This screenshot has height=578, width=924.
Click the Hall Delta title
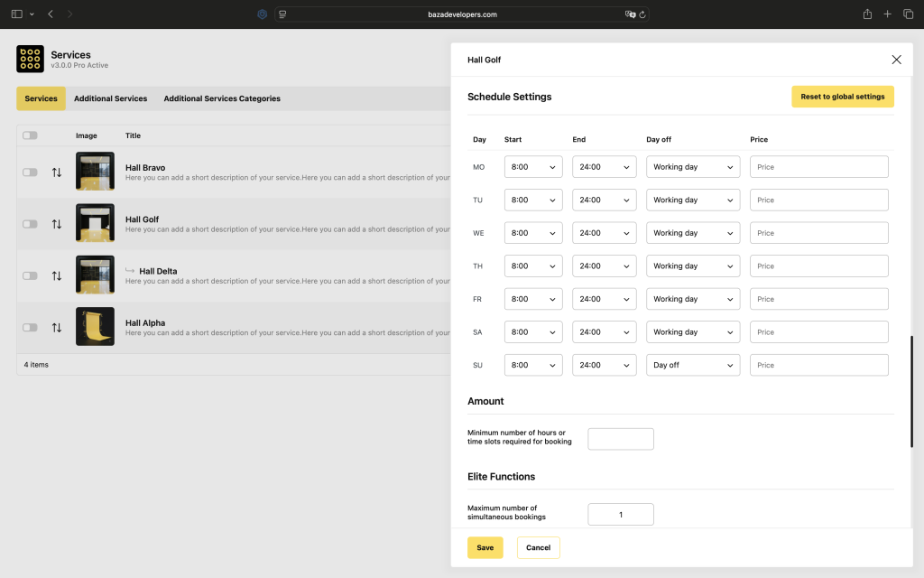coord(158,271)
